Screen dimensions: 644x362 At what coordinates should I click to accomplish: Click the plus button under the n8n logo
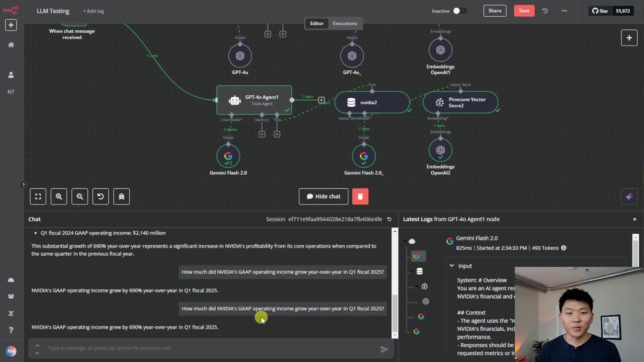pos(11,25)
